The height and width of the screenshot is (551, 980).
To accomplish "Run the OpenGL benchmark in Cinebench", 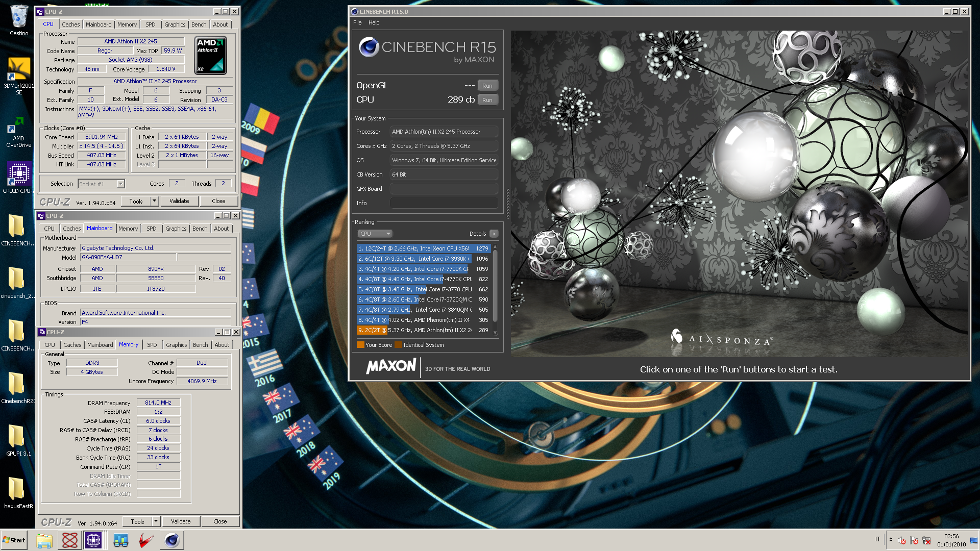I will click(x=487, y=86).
